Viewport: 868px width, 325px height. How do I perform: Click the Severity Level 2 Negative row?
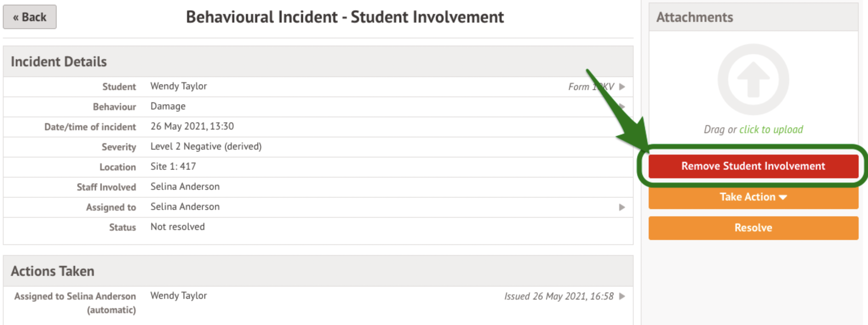point(206,147)
